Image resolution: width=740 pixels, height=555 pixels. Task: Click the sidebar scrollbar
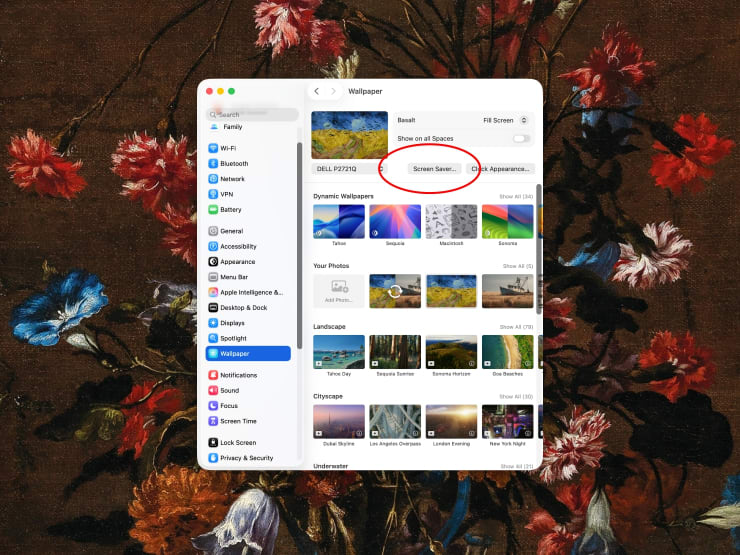coord(299,245)
